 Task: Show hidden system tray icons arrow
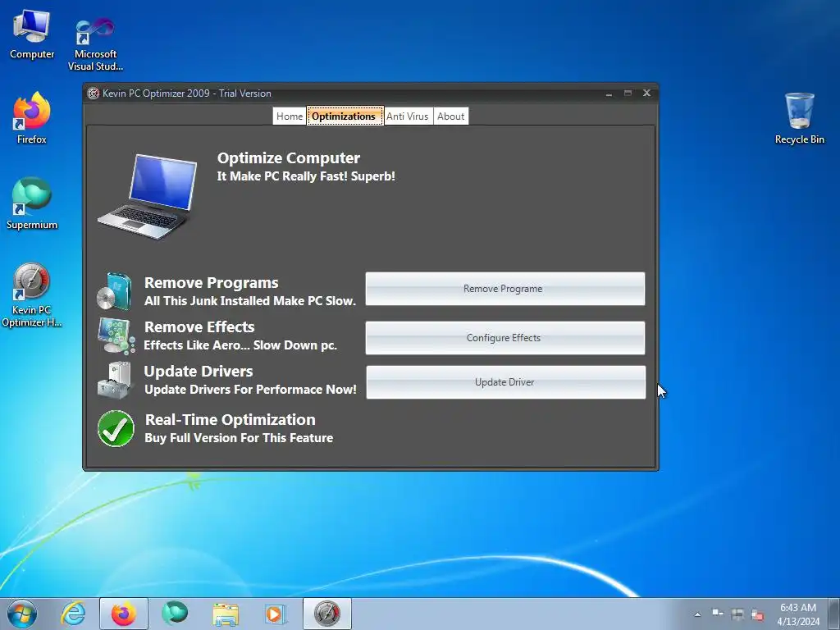coord(697,614)
